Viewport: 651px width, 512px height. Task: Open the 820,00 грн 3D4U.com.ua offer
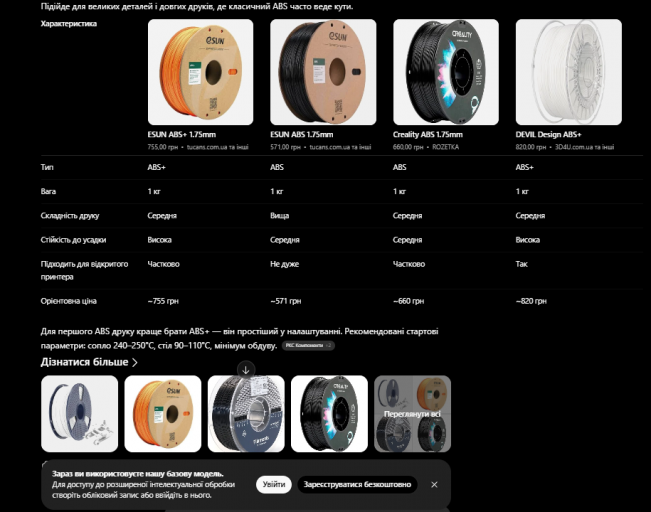(x=565, y=147)
